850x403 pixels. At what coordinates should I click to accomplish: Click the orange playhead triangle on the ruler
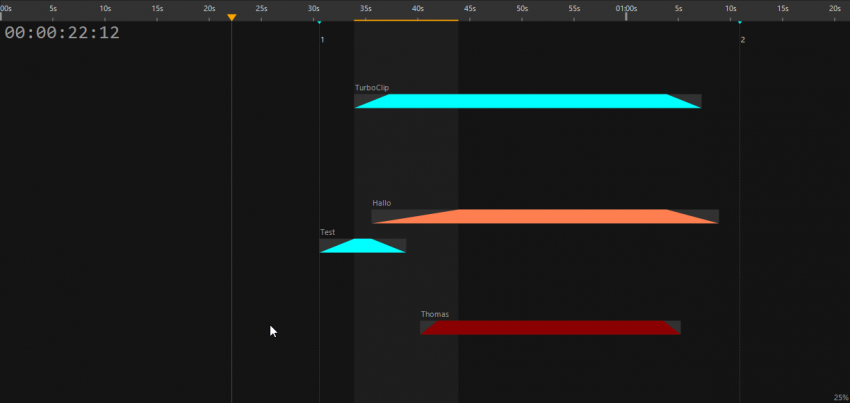(232, 18)
